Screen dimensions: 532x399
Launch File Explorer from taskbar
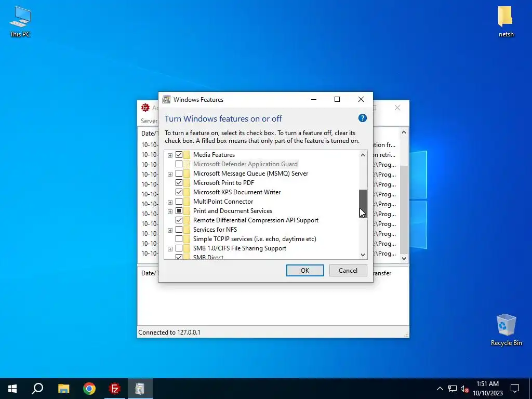[x=63, y=389]
